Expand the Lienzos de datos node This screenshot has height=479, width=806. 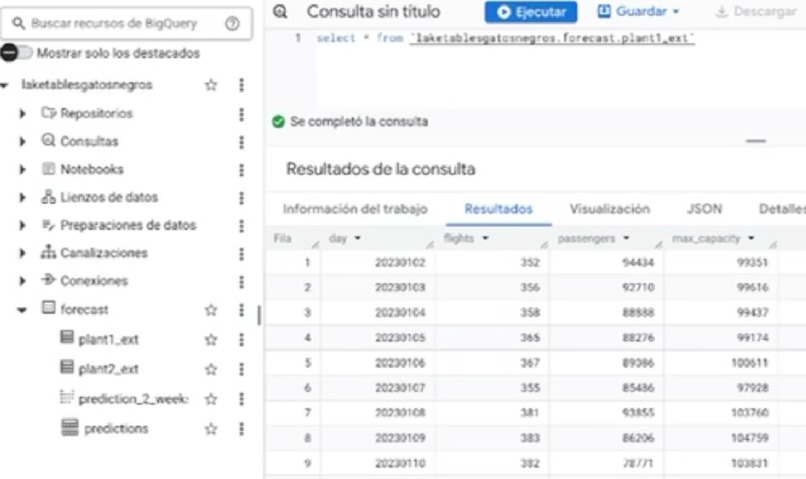tap(23, 197)
